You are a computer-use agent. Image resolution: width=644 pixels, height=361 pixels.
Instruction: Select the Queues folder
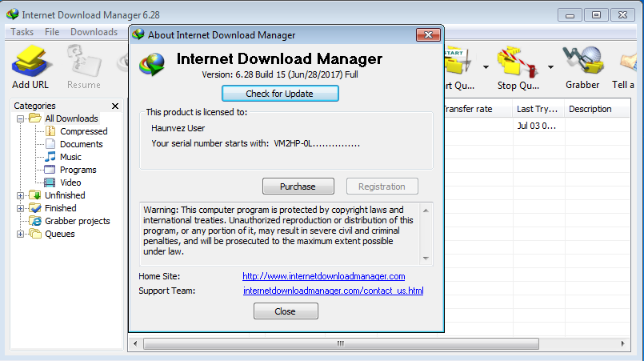point(60,234)
